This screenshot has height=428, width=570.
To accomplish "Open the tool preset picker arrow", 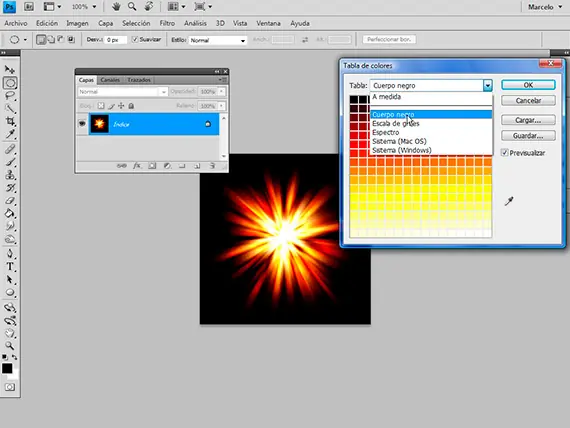I will pyautogui.click(x=25, y=40).
